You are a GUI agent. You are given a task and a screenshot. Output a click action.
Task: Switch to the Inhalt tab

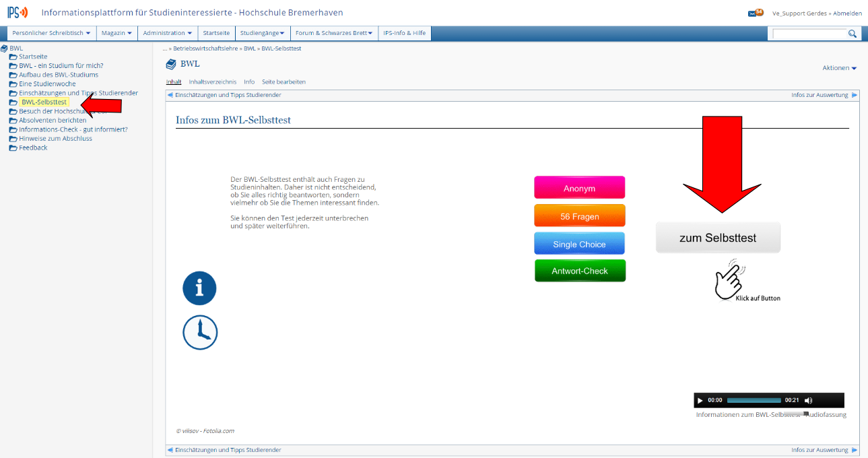[x=174, y=81]
